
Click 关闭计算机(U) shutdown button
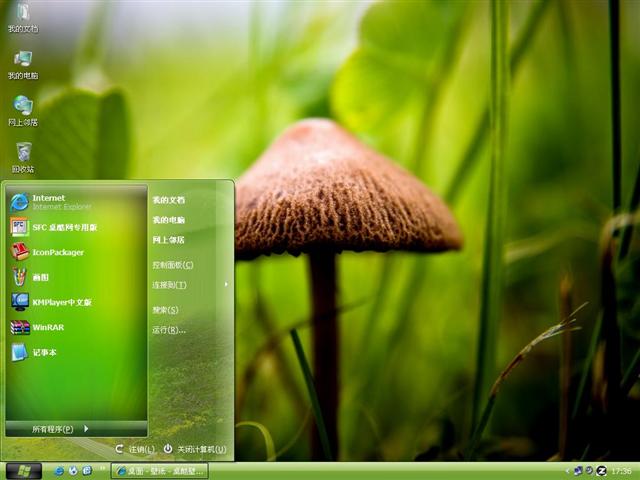click(x=195, y=450)
